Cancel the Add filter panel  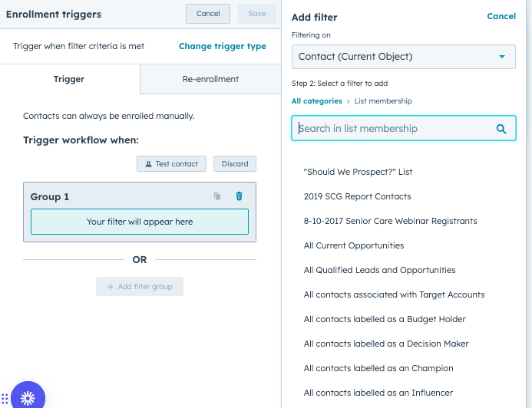[501, 16]
